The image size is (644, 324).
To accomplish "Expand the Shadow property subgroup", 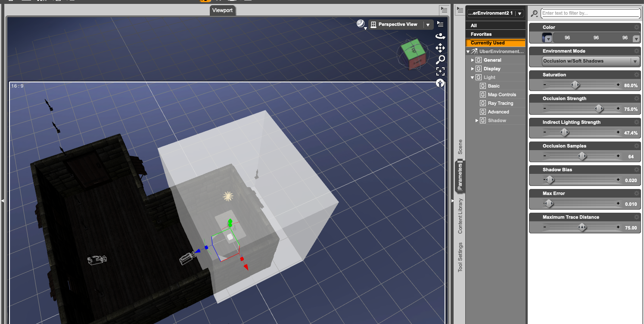I will pos(477,121).
